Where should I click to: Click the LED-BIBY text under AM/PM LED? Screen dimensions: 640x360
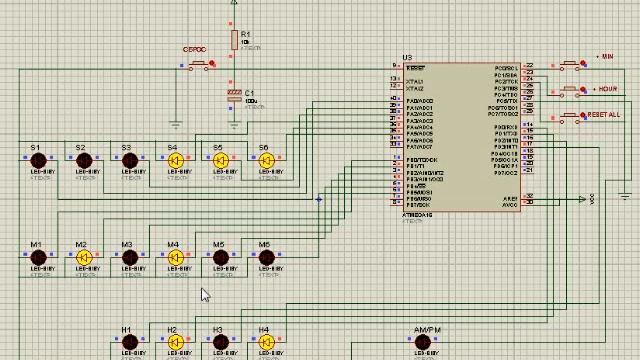(x=427, y=353)
